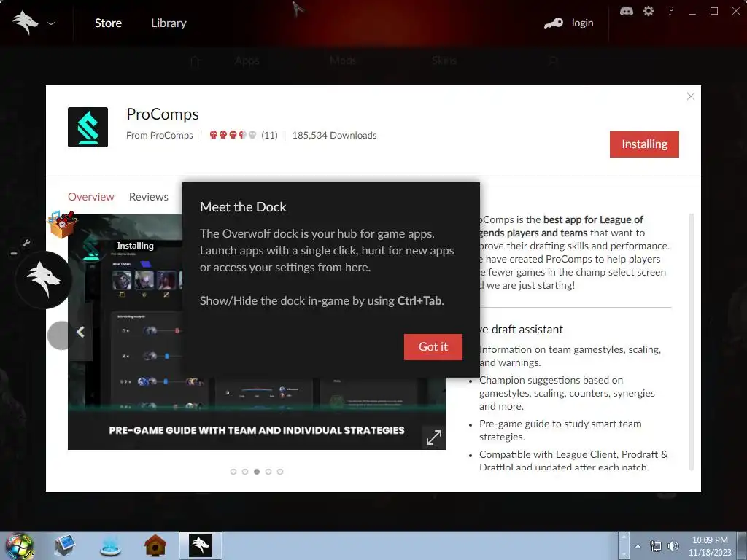The height and width of the screenshot is (560, 747).
Task: Select the first carousel dot
Action: (233, 472)
